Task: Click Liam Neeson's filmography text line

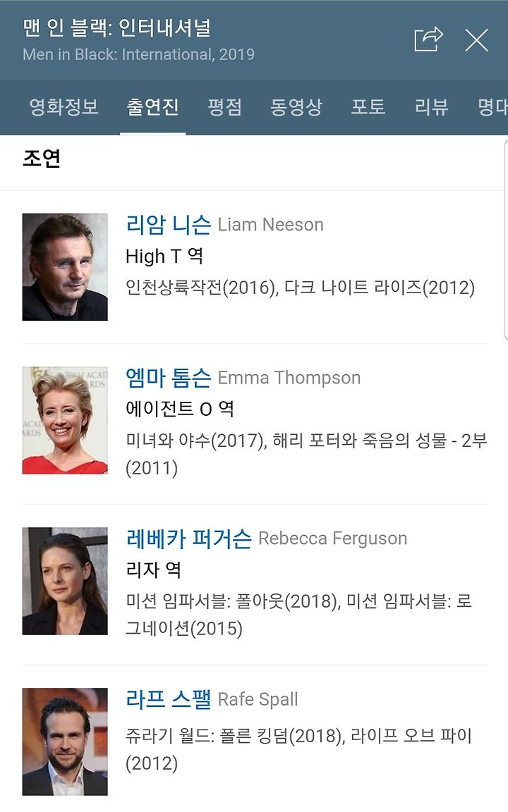Action: [x=300, y=288]
